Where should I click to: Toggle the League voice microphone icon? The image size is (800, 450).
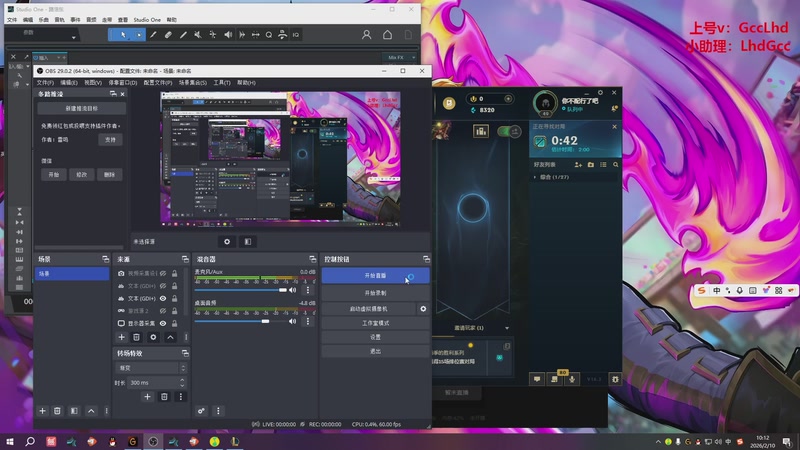pos(572,379)
